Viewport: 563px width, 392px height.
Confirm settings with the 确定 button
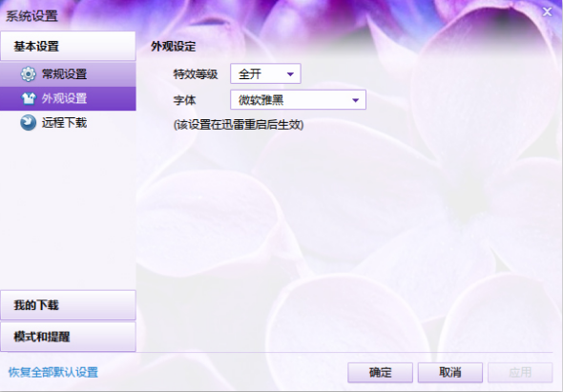click(x=380, y=373)
